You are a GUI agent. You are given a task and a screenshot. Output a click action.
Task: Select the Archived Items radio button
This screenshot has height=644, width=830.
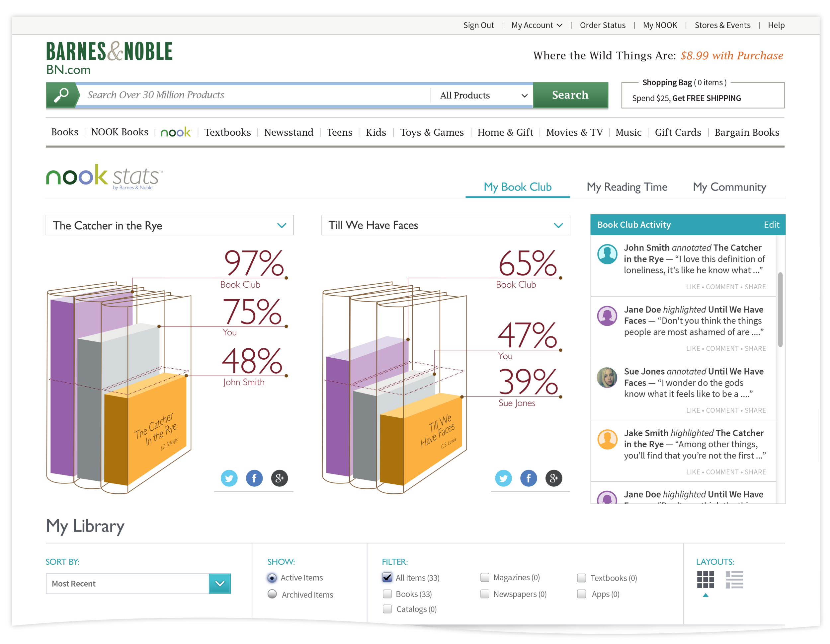tap(272, 594)
